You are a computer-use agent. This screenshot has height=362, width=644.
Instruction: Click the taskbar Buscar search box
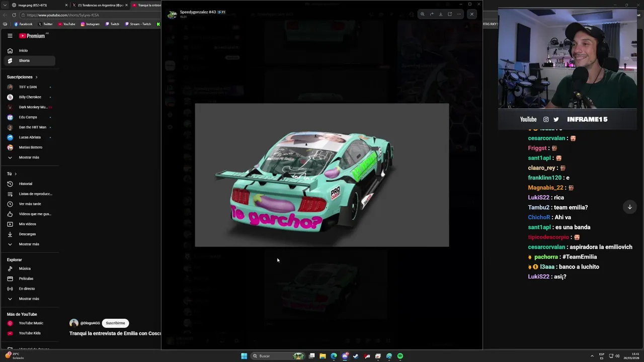coord(278,356)
